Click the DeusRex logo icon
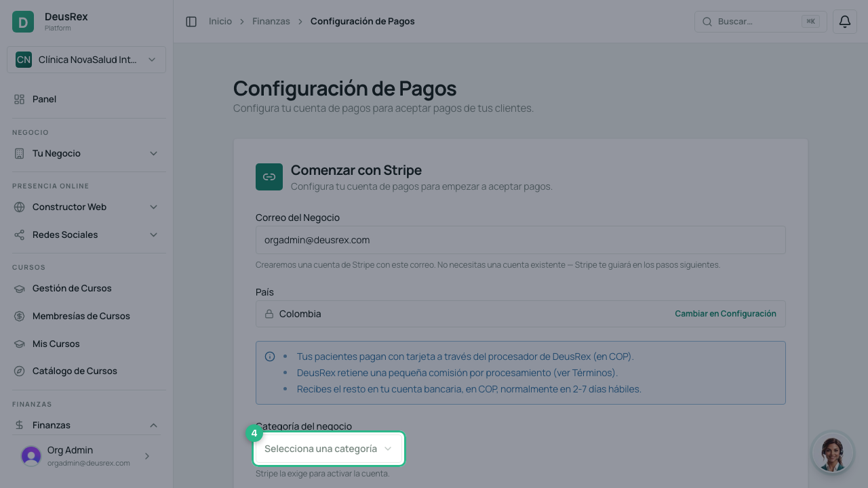This screenshot has height=488, width=868. (23, 22)
